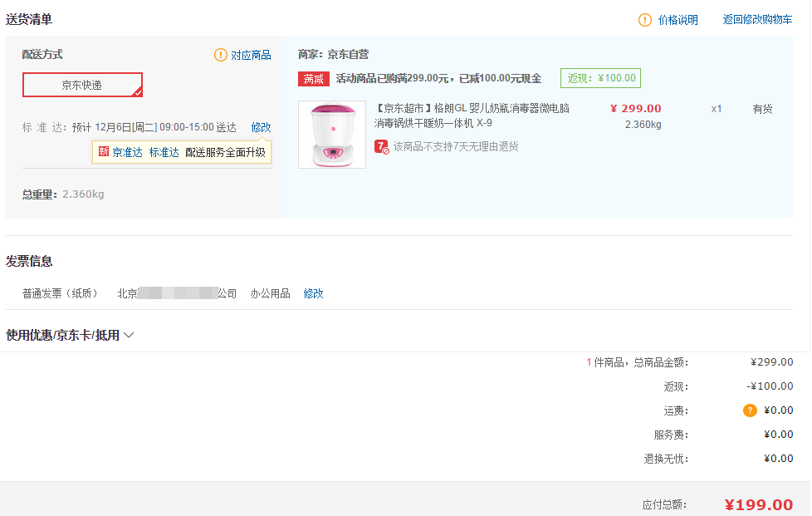The height and width of the screenshot is (516, 812).
Task: Click 修改 in invoice information
Action: (313, 294)
